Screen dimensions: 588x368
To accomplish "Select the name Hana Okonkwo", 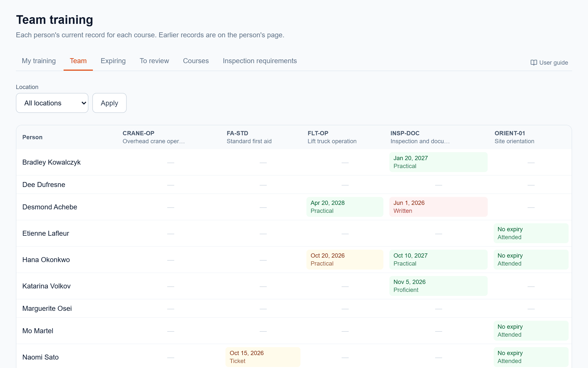I will (x=46, y=260).
